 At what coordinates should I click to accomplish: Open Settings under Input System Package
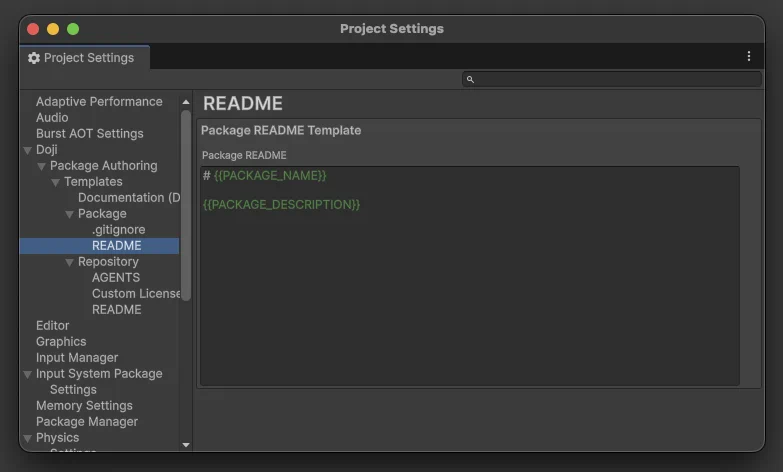point(73,389)
